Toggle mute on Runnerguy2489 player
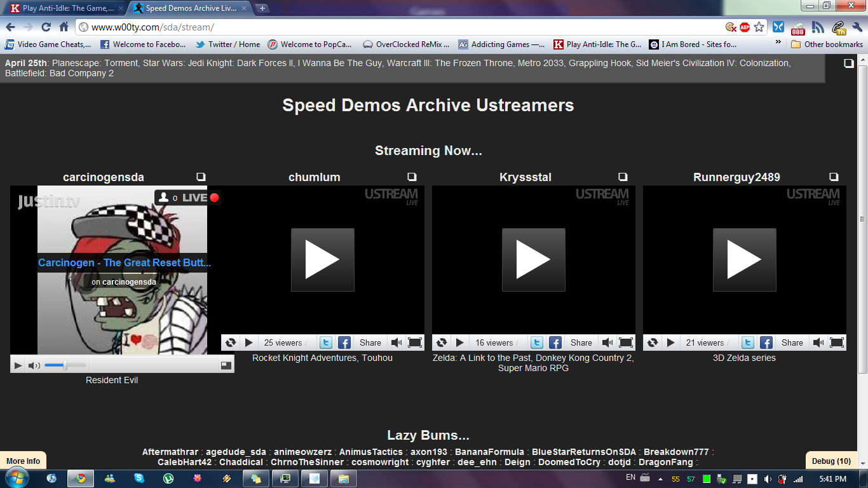868x488 pixels. (818, 342)
